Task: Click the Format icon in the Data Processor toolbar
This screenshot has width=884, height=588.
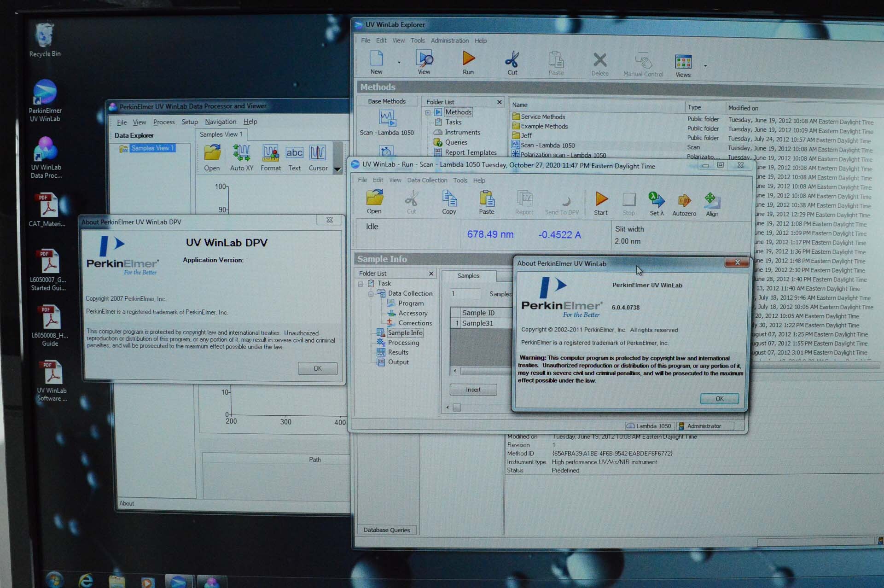Action: pos(271,152)
